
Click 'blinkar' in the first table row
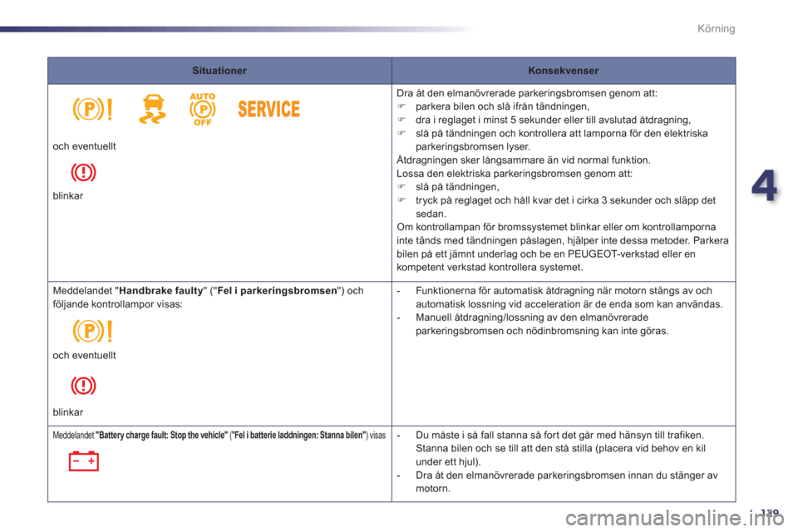click(68, 196)
